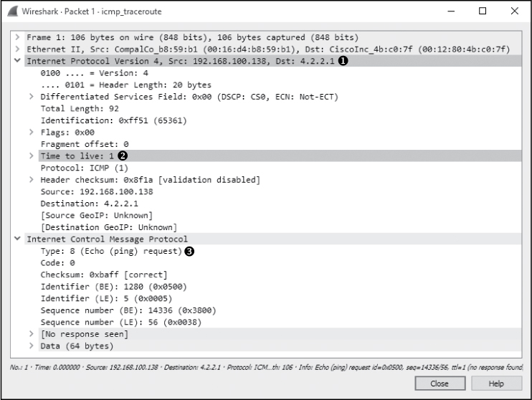Select the Code: 0 field
The image size is (532, 400).
point(280,263)
